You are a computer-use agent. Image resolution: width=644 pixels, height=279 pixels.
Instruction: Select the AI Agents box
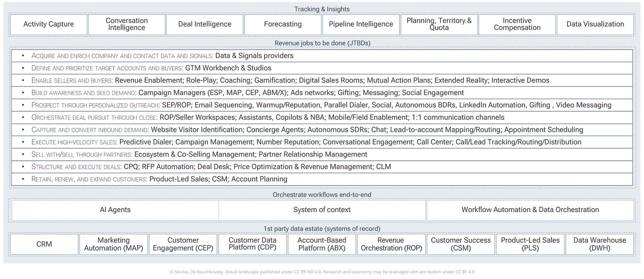[115, 210]
